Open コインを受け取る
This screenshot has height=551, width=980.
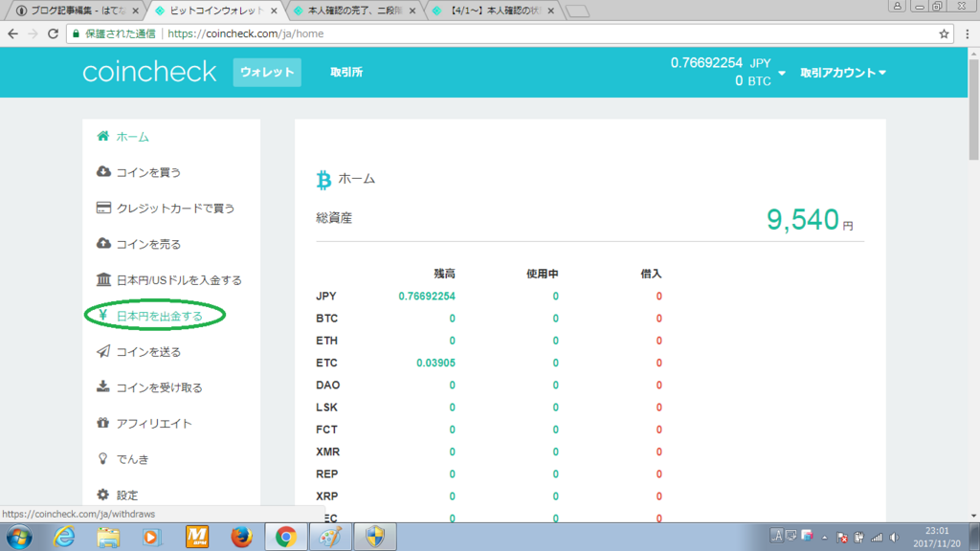click(160, 387)
